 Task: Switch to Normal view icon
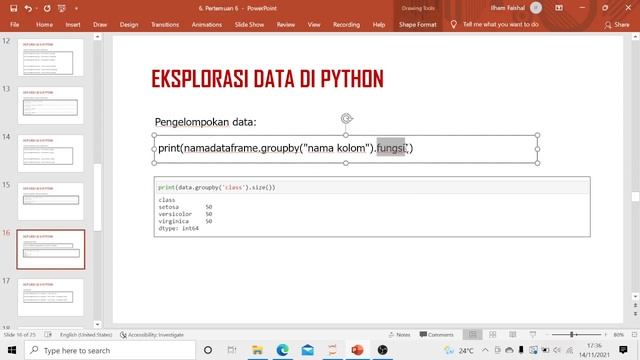[x=473, y=335]
